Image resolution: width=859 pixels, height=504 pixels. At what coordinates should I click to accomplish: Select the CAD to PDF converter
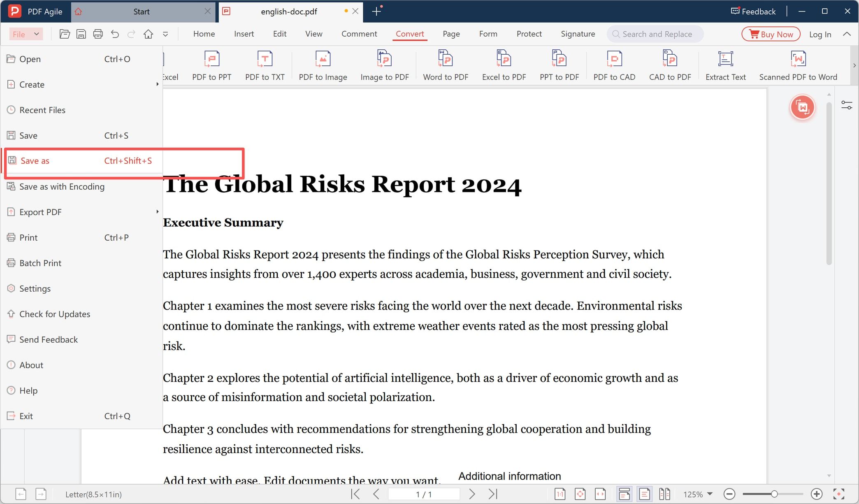point(670,65)
